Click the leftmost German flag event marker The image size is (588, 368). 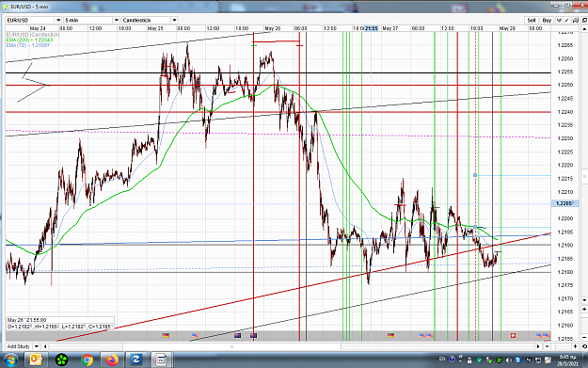coord(166,335)
